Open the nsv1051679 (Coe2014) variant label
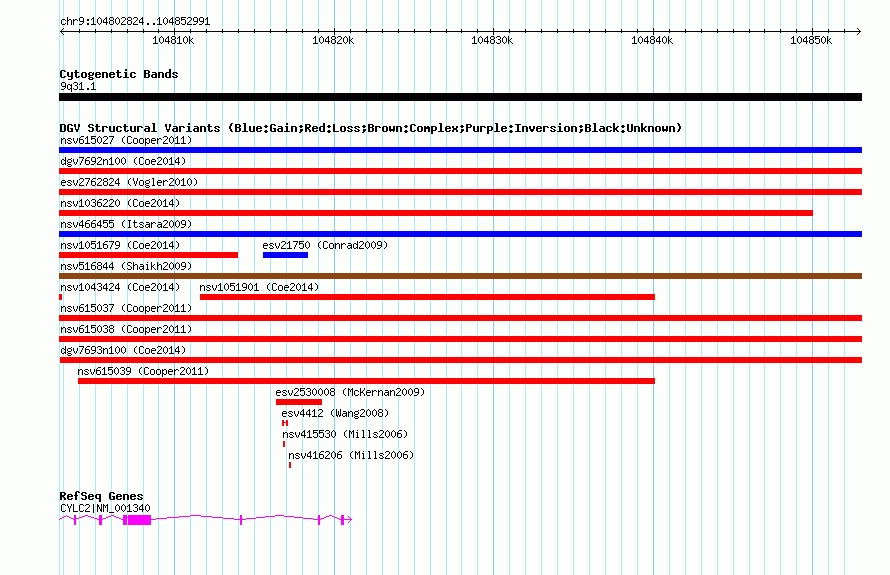The image size is (890, 575). click(120, 245)
